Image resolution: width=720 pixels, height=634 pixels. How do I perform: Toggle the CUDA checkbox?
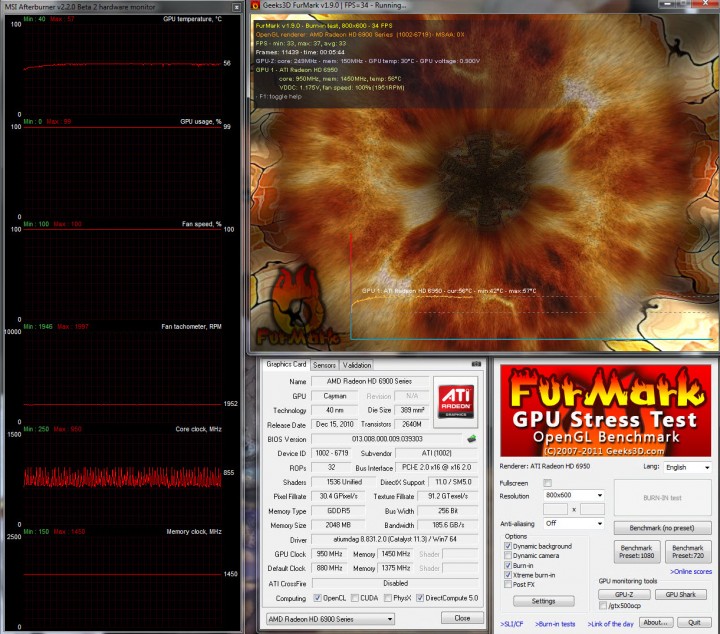pos(354,598)
